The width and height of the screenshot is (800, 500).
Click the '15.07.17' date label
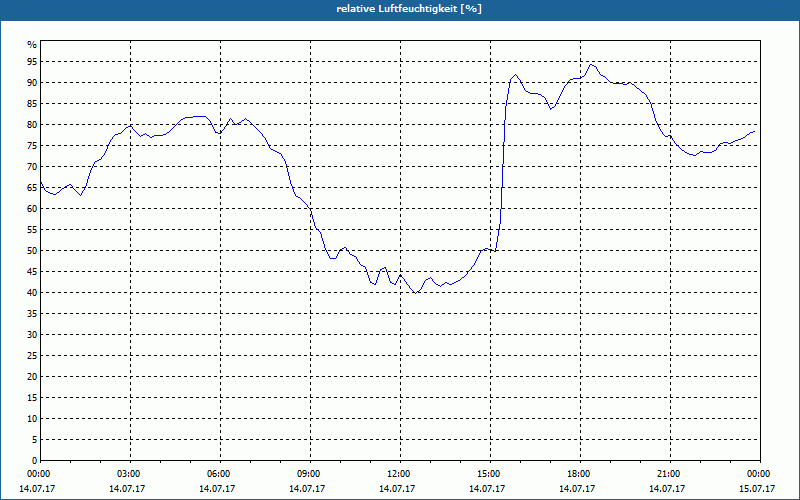click(x=757, y=489)
